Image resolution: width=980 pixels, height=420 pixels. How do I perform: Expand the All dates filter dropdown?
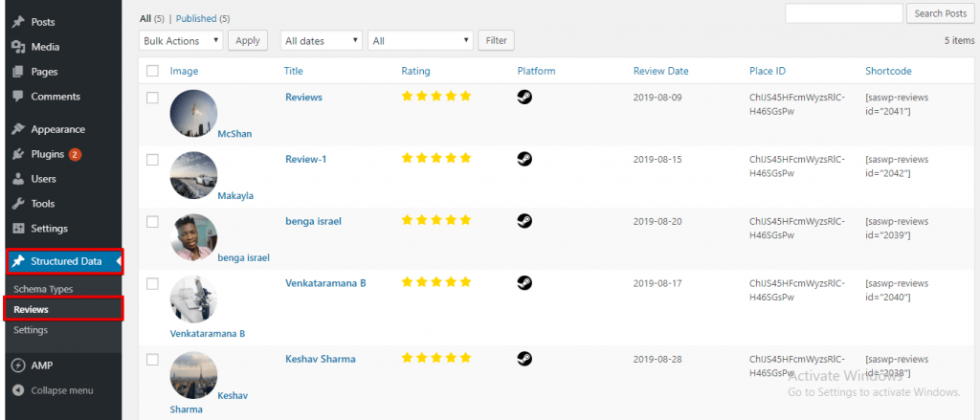tap(322, 40)
